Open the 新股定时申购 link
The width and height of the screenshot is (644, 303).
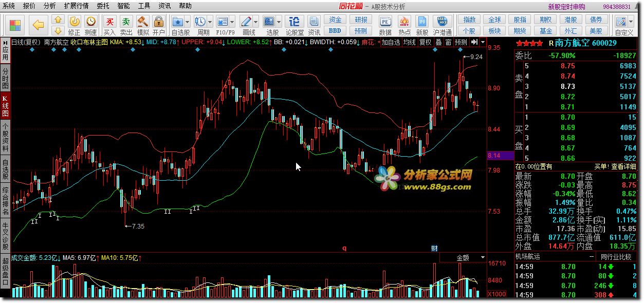566,7
